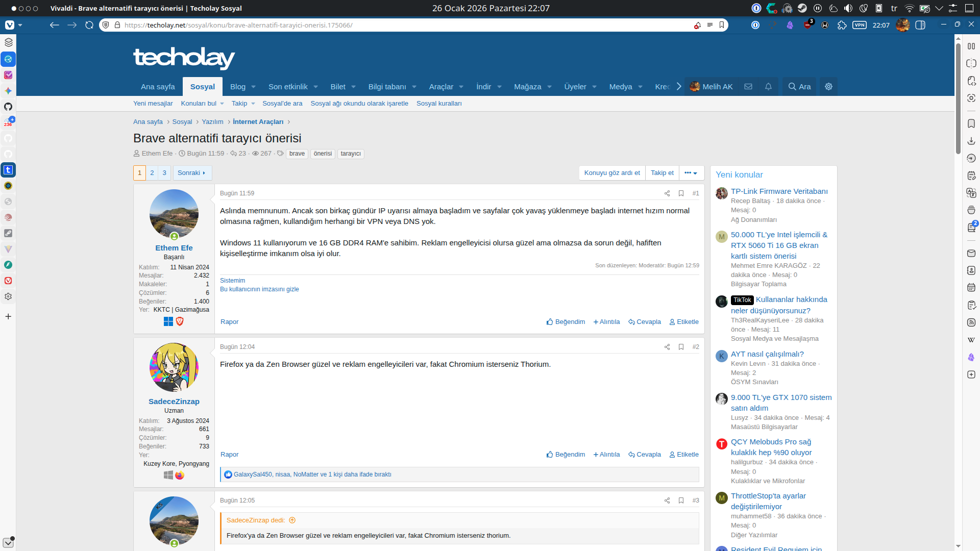Go back with the back arrow

point(55,25)
